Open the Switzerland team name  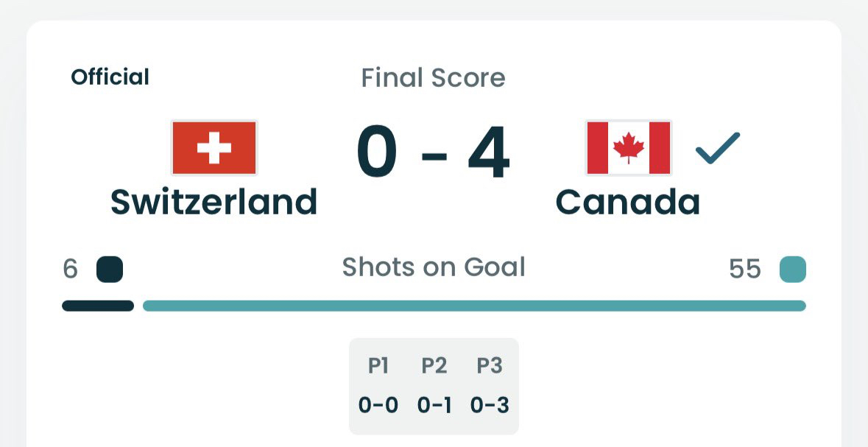click(x=214, y=202)
